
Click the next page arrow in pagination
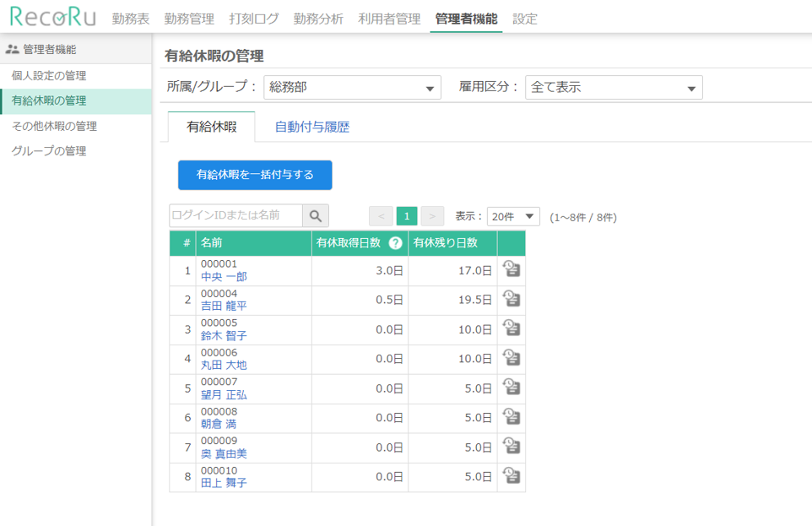432,215
